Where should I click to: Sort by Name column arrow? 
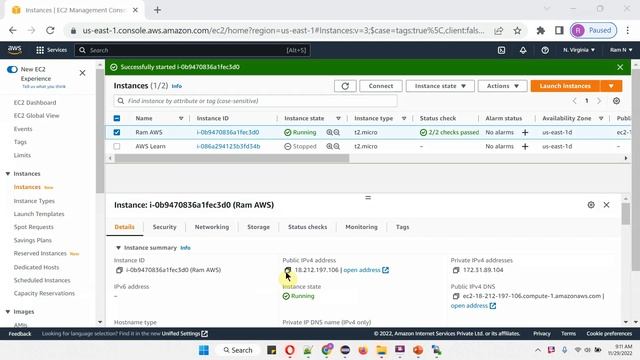(x=181, y=118)
